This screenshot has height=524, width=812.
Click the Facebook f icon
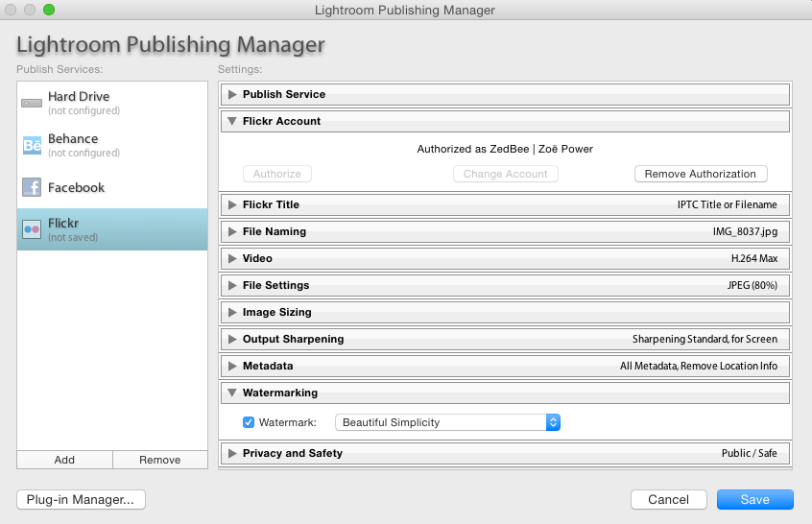(32, 187)
